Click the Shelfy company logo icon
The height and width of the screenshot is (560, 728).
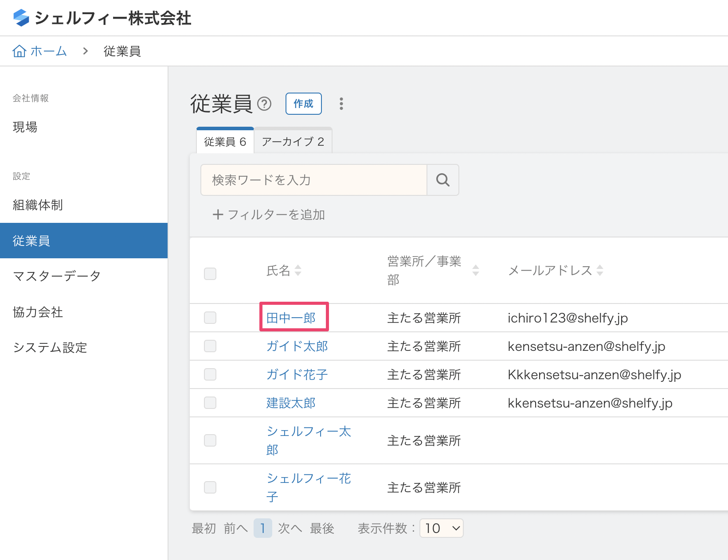(x=21, y=18)
